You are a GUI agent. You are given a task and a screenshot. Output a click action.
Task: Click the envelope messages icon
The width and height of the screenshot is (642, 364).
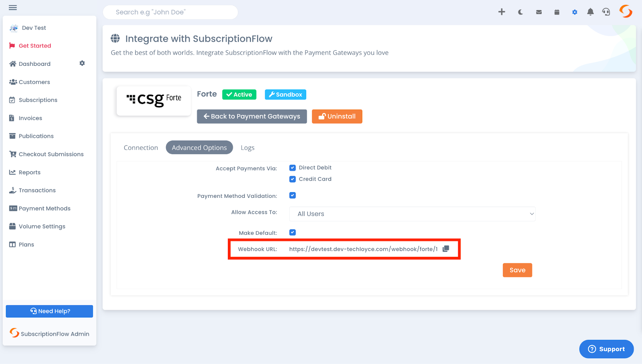tap(538, 12)
